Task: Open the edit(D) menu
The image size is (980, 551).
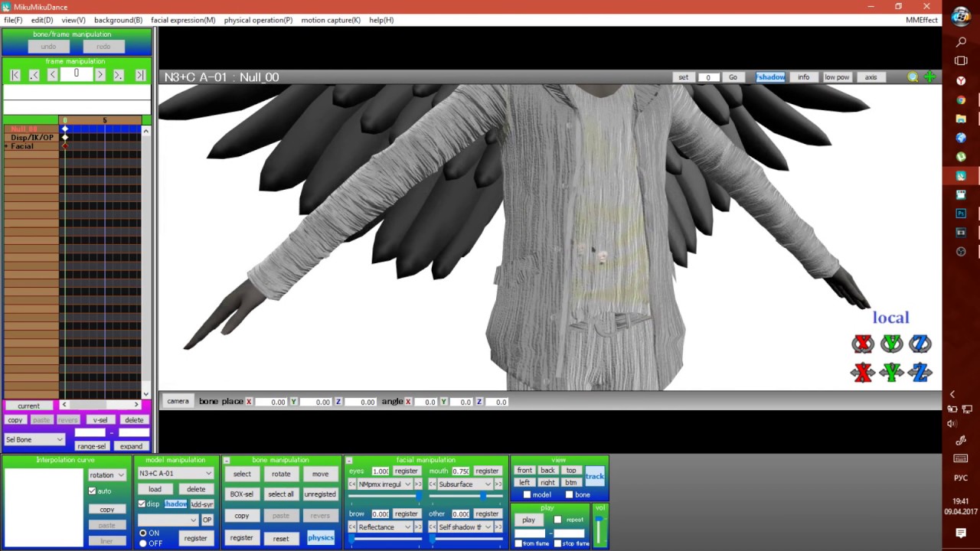Action: pos(42,20)
